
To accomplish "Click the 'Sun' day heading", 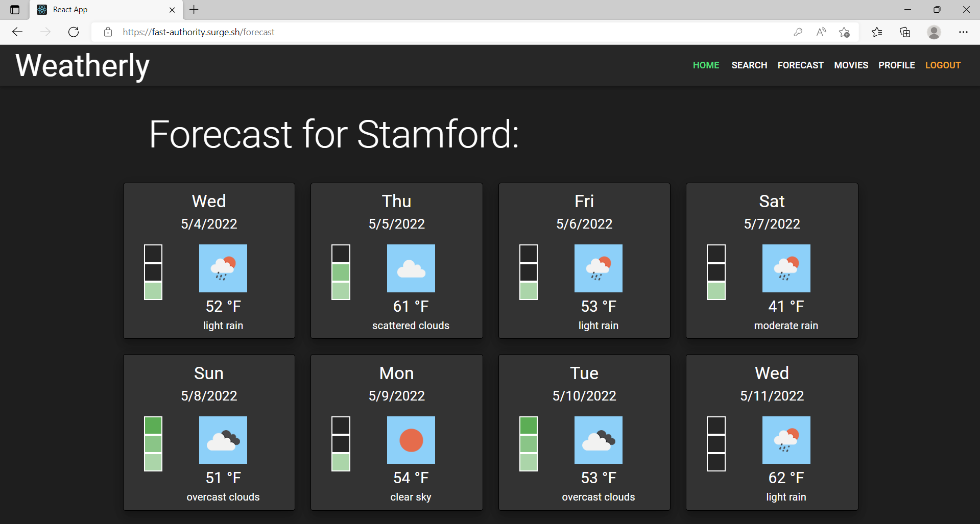I will tap(209, 373).
